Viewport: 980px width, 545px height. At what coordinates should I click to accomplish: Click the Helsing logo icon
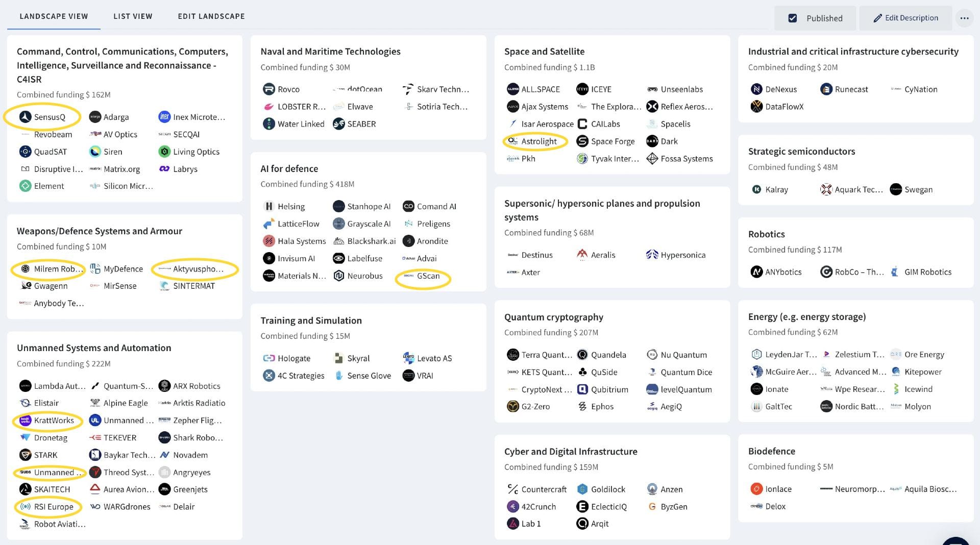click(269, 206)
